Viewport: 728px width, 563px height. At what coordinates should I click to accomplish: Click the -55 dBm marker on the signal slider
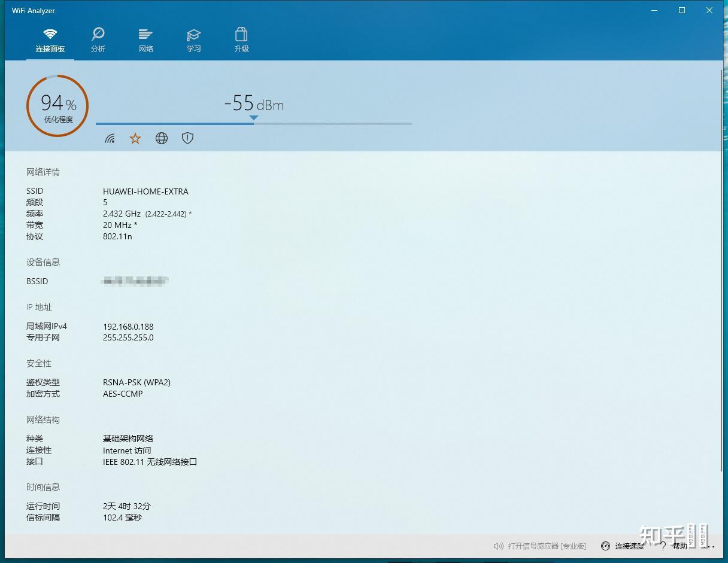(254, 118)
